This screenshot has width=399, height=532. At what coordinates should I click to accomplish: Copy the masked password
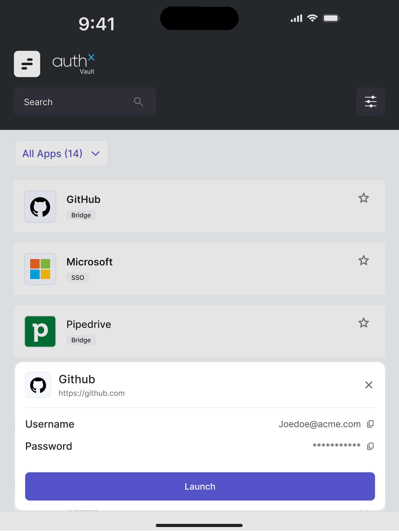(370, 446)
